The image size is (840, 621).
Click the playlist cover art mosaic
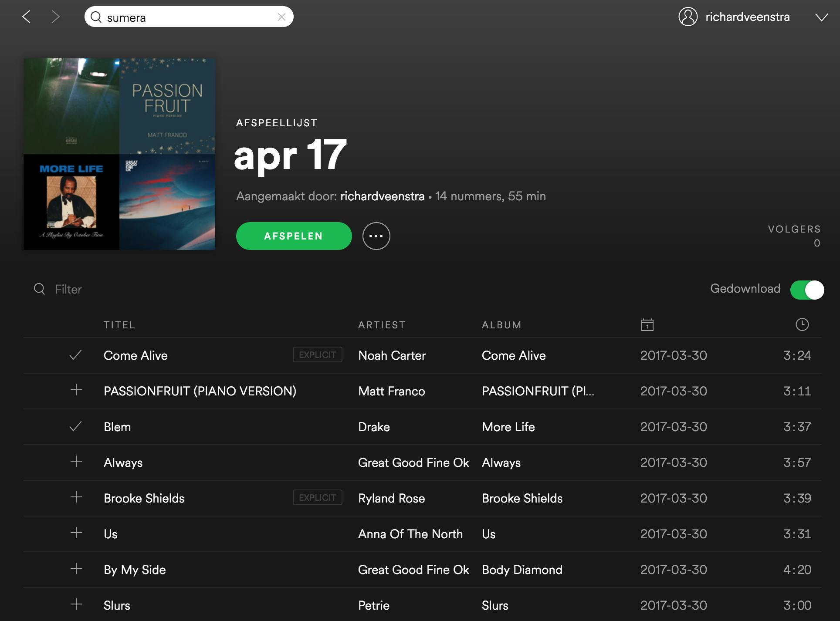(119, 154)
